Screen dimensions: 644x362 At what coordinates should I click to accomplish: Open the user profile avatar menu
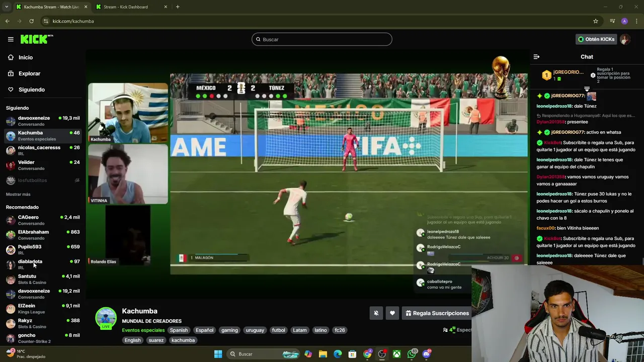click(625, 39)
